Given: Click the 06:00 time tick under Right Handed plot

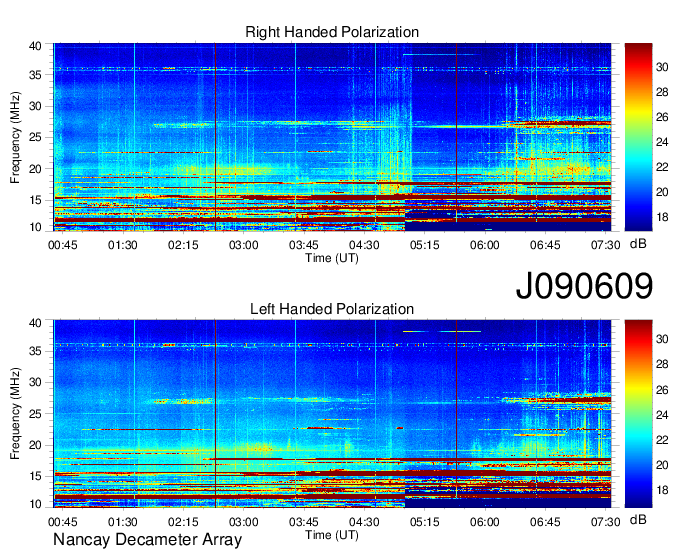Looking at the screenshot, I should tap(485, 245).
